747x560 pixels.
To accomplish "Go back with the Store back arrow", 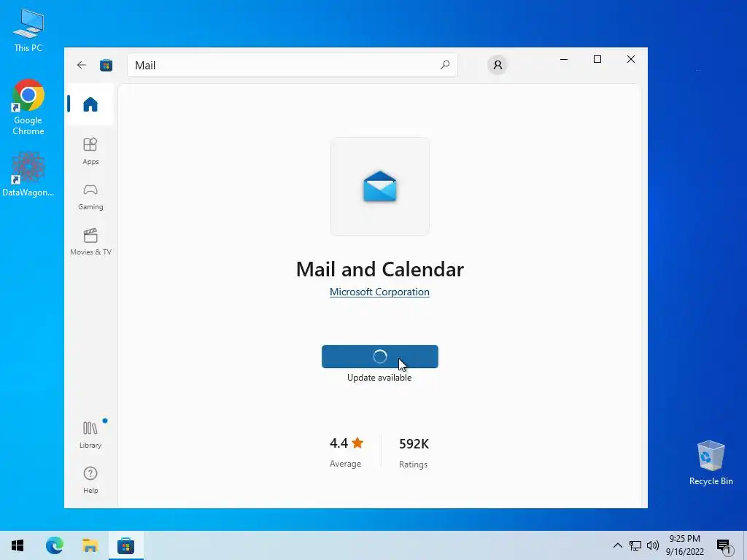I will click(x=82, y=65).
